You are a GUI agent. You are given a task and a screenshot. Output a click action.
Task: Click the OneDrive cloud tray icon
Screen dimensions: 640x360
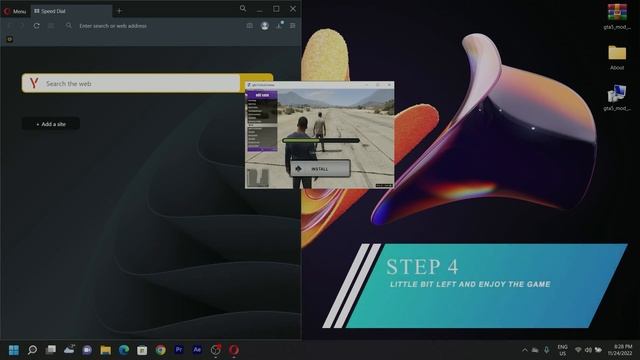[535, 350]
